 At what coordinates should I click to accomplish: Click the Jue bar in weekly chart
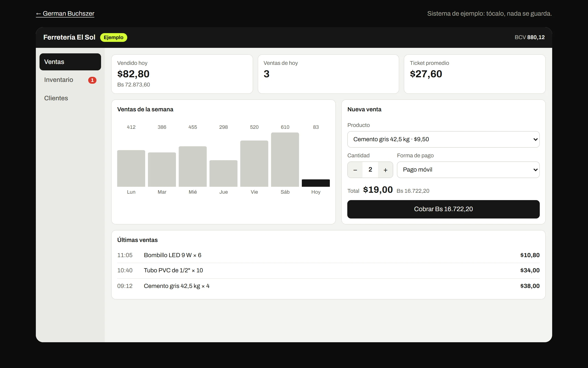(223, 173)
